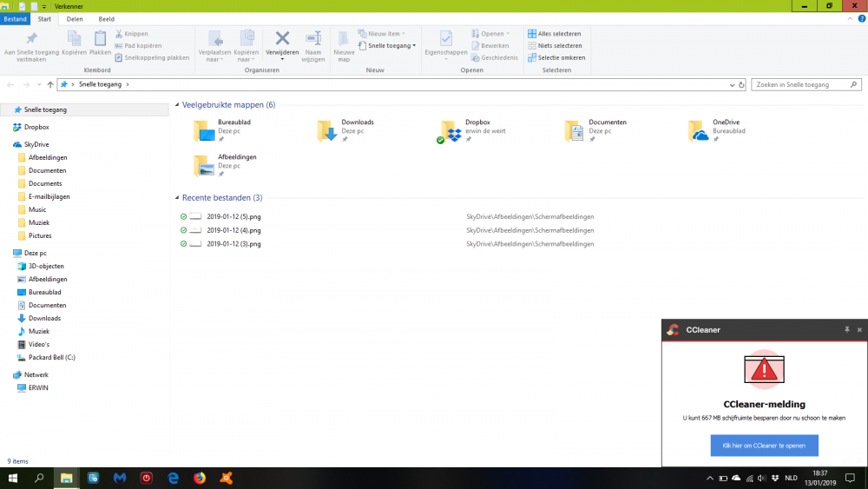Select Packard Bell (C:) in navigation pane
This screenshot has height=489, width=868.
point(51,358)
